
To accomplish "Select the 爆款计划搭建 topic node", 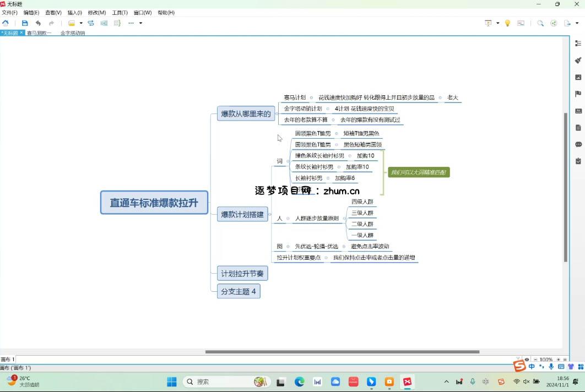I will pos(242,214).
